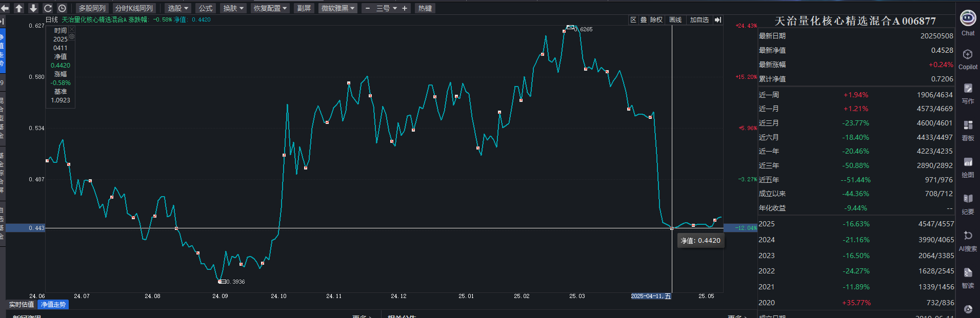Click the clock history icon
980x318 pixels.
62,8
